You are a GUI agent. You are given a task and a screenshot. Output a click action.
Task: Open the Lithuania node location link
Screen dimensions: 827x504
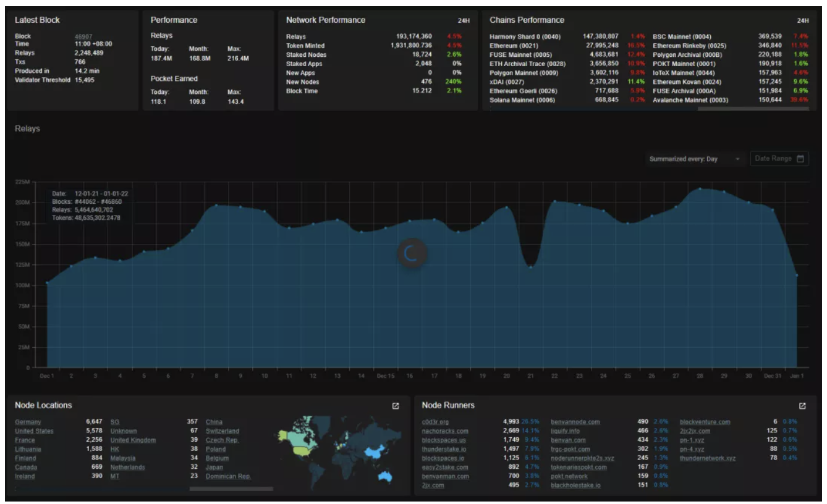(28, 449)
